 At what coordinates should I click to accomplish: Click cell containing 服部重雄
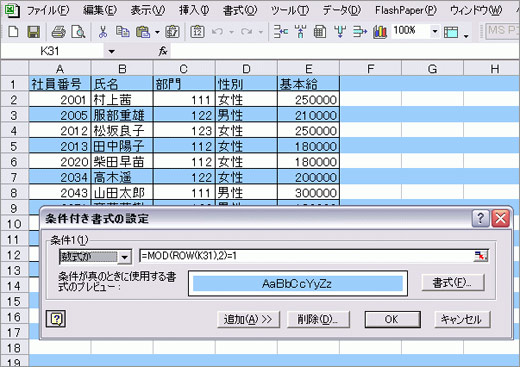pyautogui.click(x=122, y=115)
